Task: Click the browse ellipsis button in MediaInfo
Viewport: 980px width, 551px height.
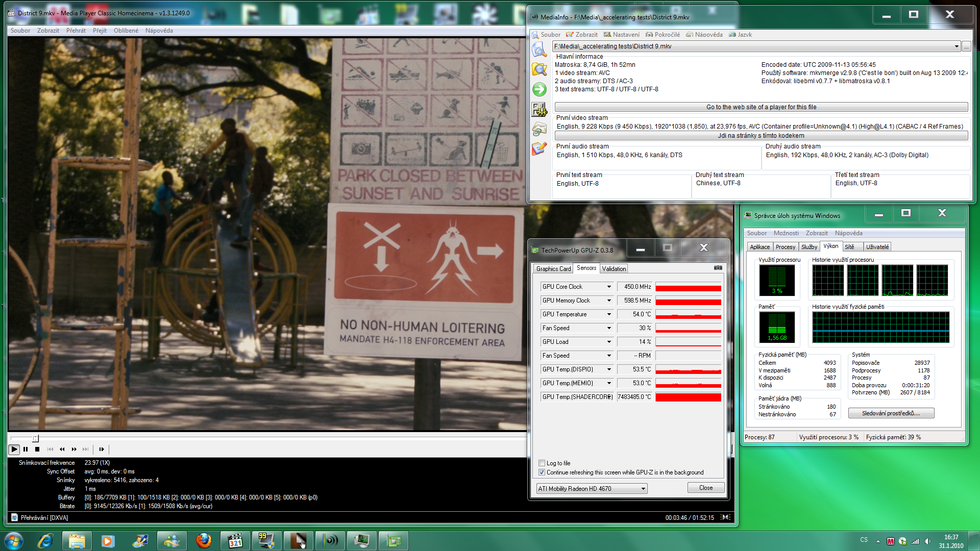Action: tap(966, 46)
